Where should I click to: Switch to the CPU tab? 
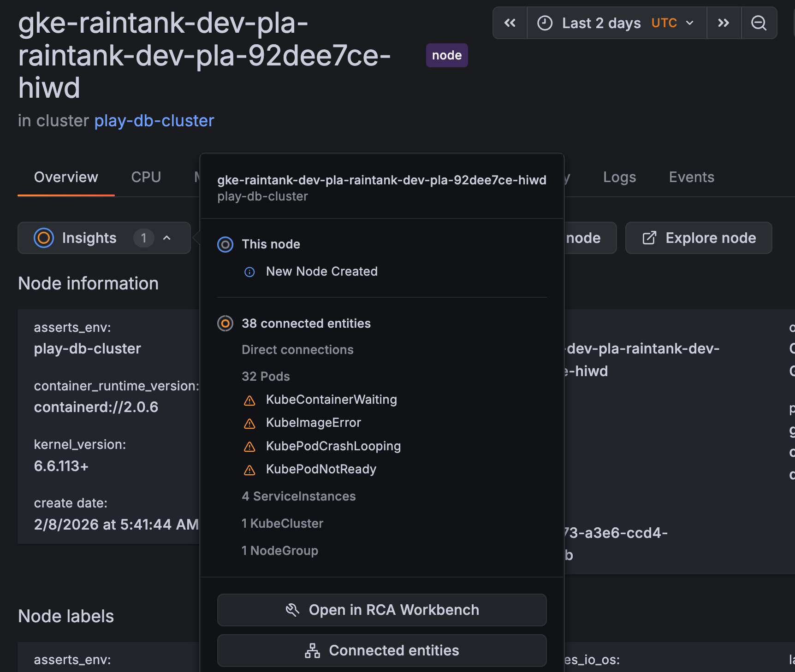(x=146, y=177)
